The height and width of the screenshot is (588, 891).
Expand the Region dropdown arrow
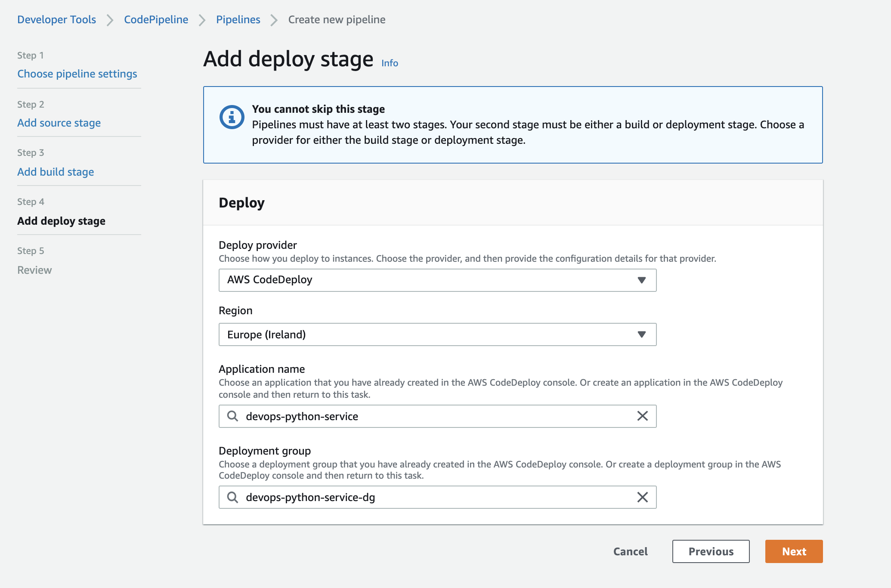pyautogui.click(x=641, y=334)
